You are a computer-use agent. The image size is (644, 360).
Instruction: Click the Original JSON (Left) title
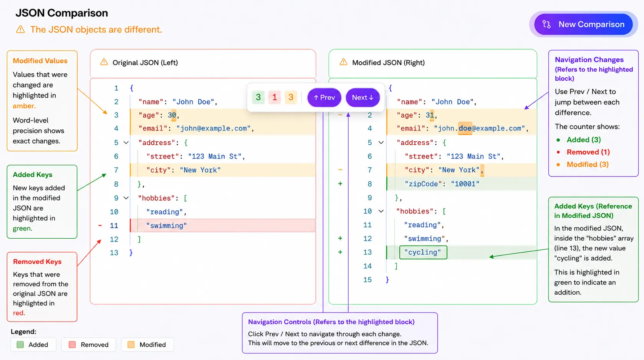[145, 63]
